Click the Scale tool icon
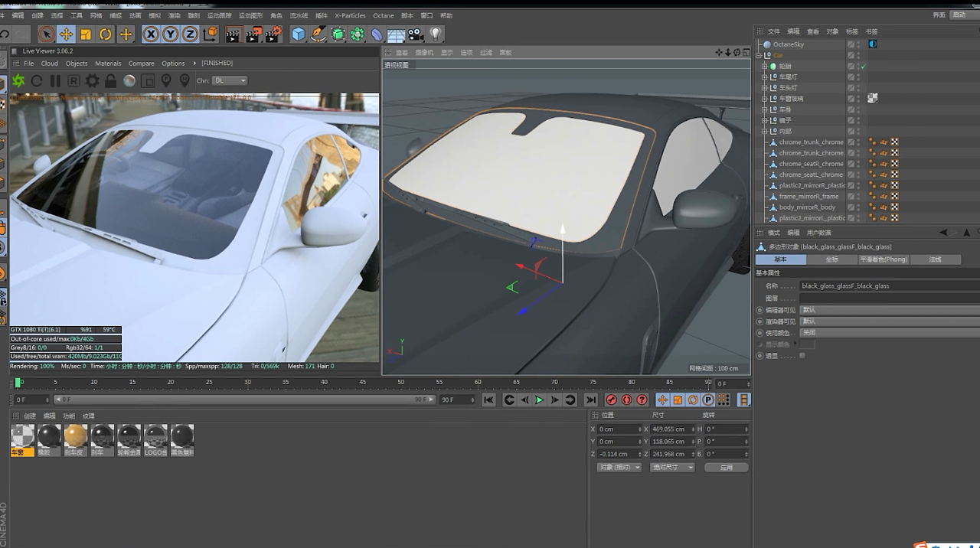980x548 pixels. point(86,34)
